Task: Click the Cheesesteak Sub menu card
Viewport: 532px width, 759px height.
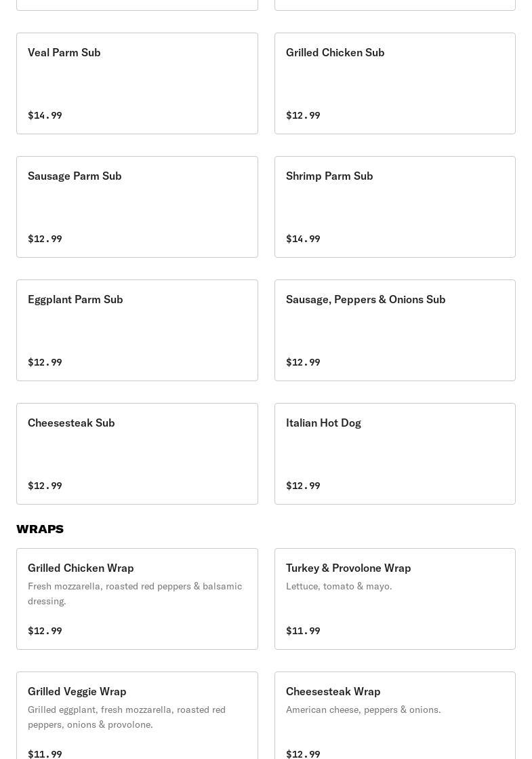Action: [137, 454]
